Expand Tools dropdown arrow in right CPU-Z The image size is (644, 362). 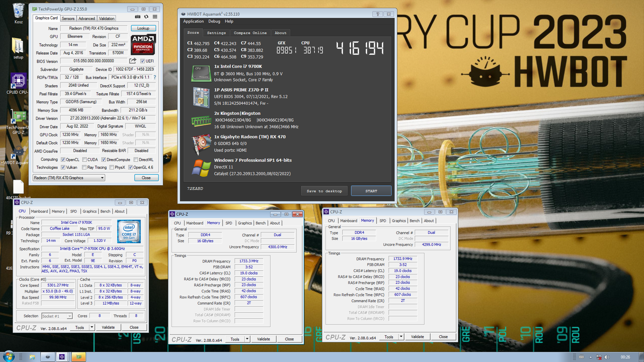[x=401, y=337]
